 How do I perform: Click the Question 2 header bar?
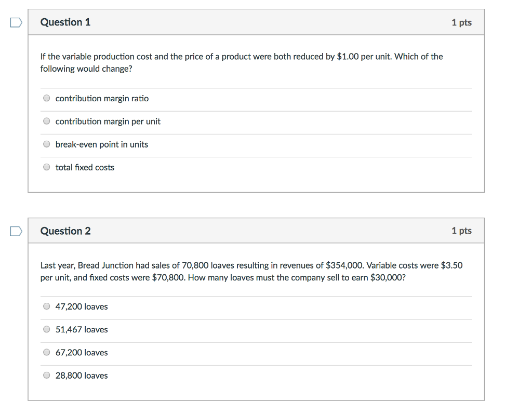(256, 231)
